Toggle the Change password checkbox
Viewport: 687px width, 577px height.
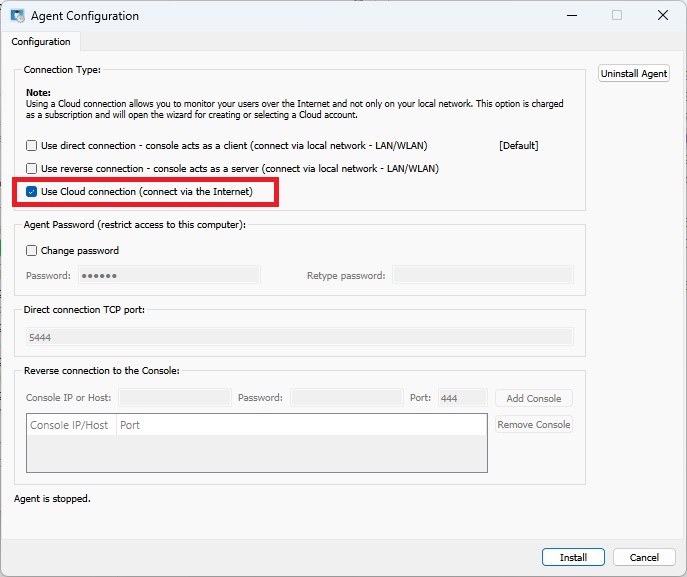[32, 251]
